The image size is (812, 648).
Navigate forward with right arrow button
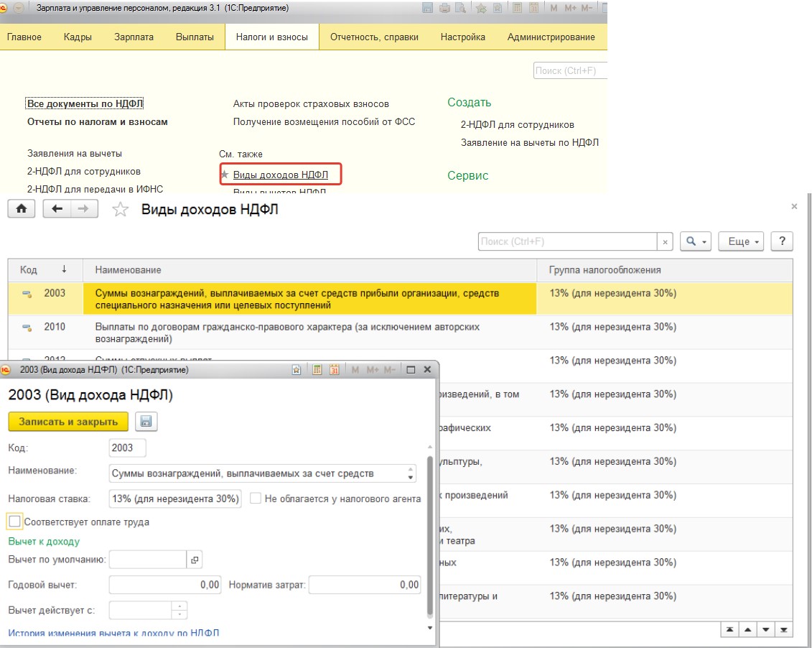84,209
